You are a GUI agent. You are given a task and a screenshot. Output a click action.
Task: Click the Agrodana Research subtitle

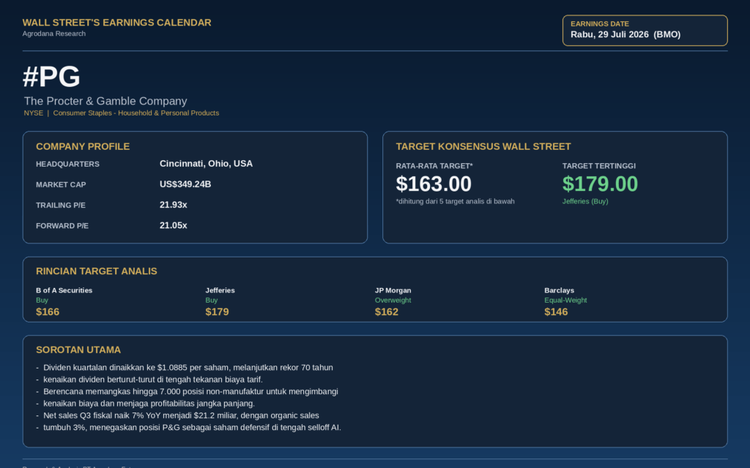[x=54, y=33]
